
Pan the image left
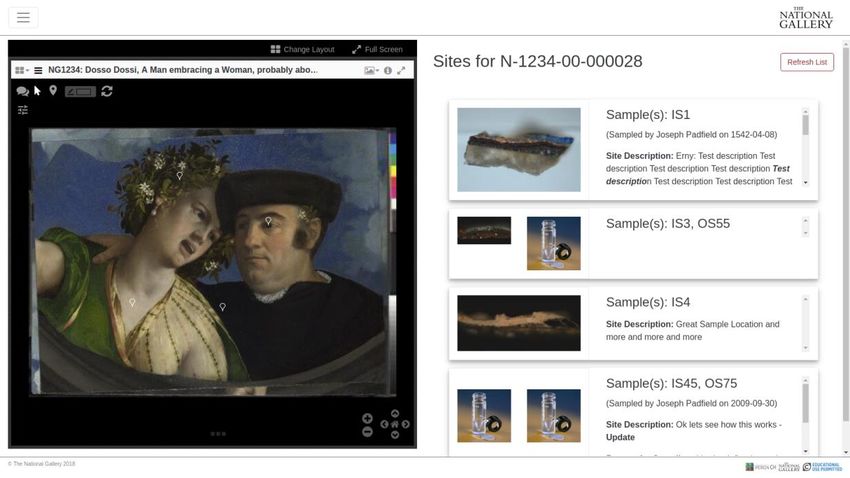point(384,424)
